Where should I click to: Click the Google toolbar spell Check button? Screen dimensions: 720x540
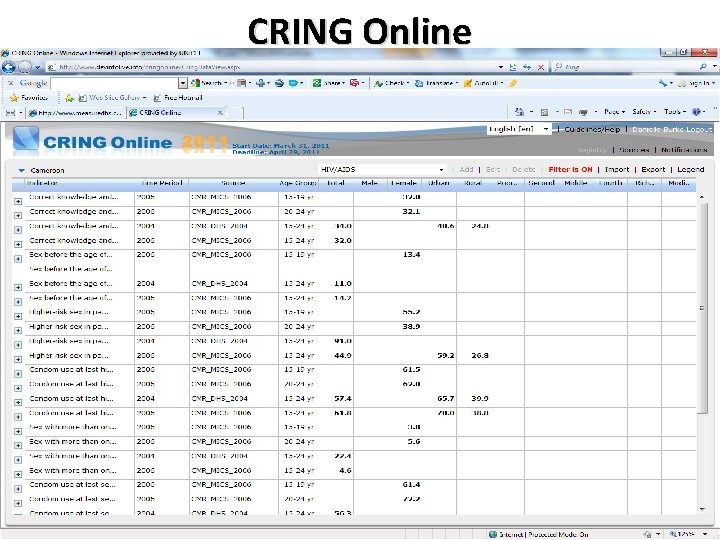392,83
